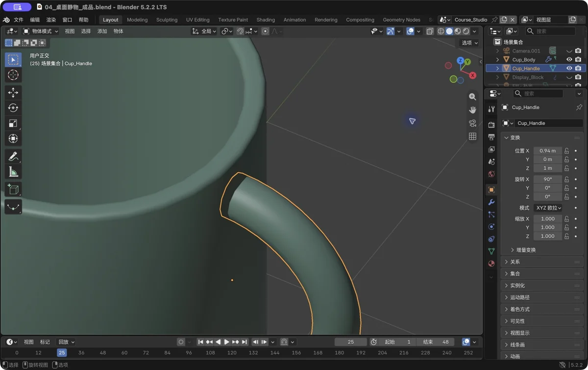Image resolution: width=588 pixels, height=370 pixels.
Task: Open the XYZ 欧拉 rotation mode dropdown
Action: [x=548, y=208]
